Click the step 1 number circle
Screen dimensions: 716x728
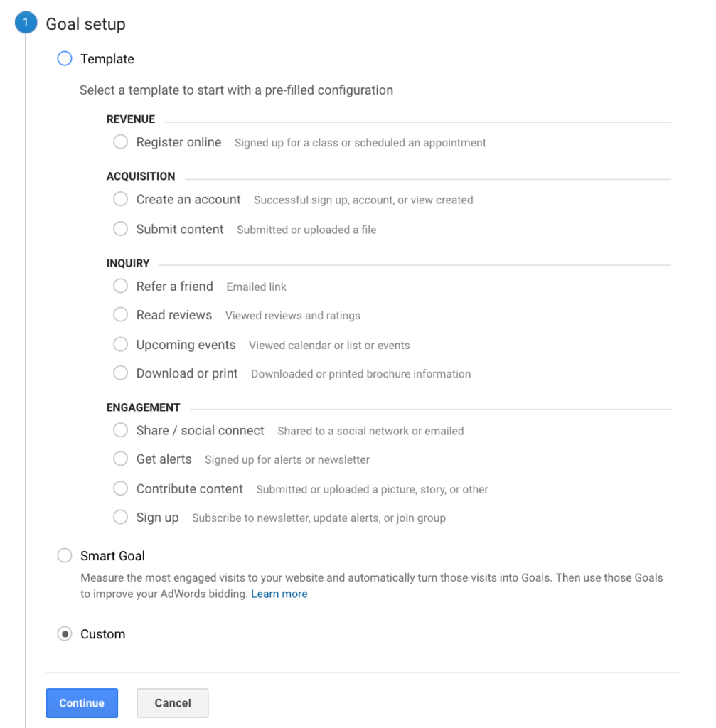coord(26,23)
